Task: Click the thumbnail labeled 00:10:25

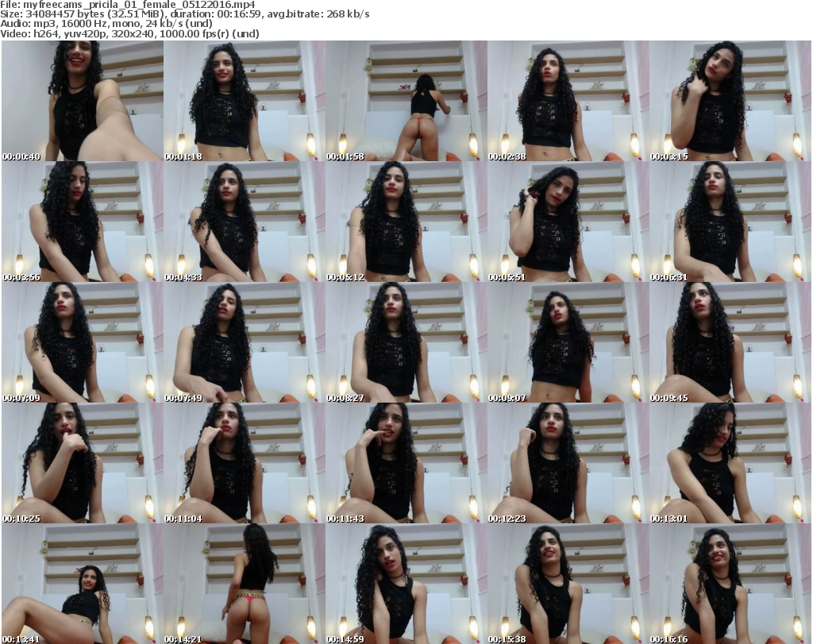Action: pyautogui.click(x=83, y=463)
